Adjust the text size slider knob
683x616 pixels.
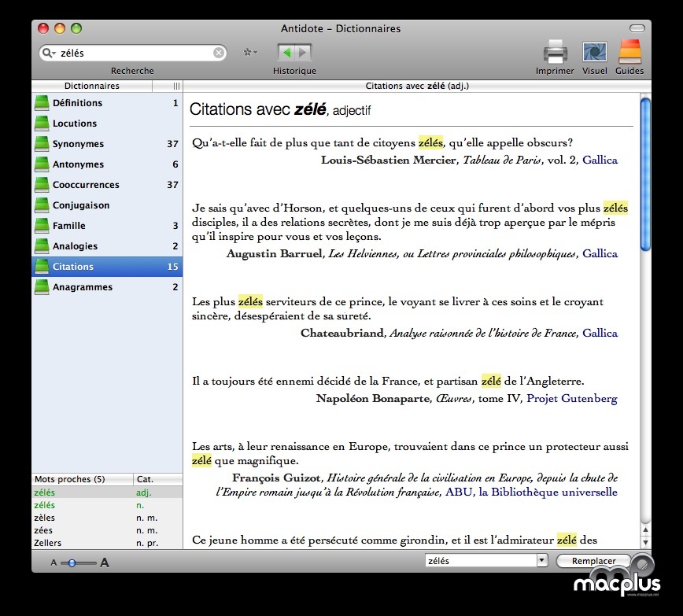tap(72, 563)
